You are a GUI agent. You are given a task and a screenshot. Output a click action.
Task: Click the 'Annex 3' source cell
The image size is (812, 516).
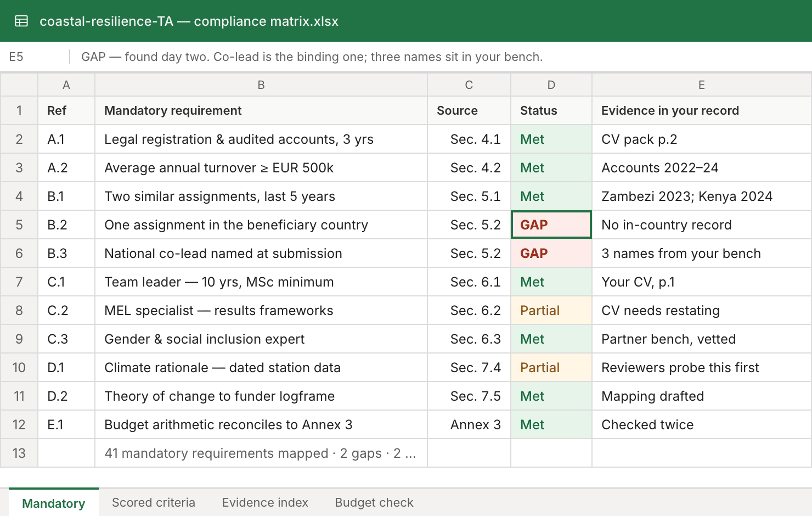469,424
